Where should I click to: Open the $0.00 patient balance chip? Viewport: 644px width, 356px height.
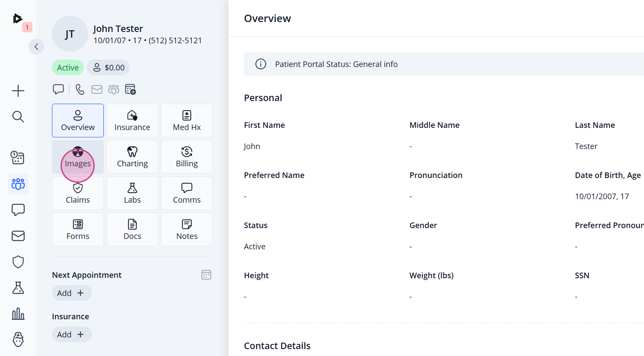pos(109,67)
